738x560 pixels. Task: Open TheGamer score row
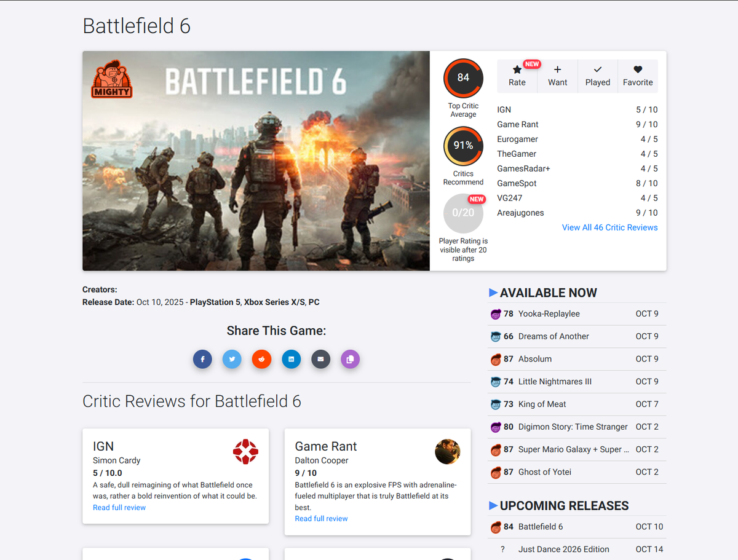[x=577, y=154]
